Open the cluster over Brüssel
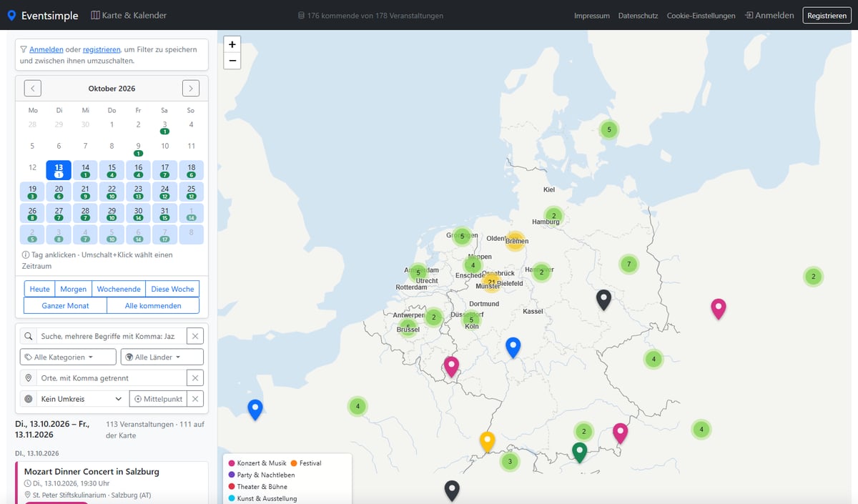 [x=408, y=327]
